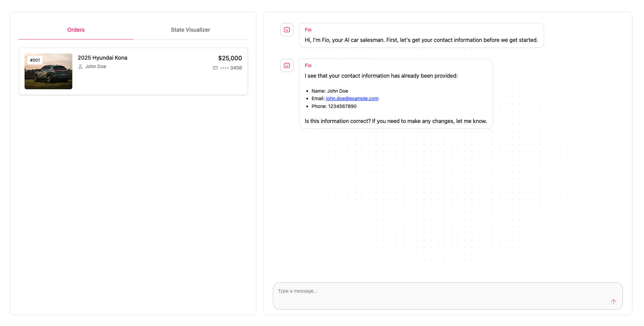This screenshot has height=326, width=644.
Task: Open the john.doe@example.com email link
Action: (352, 98)
